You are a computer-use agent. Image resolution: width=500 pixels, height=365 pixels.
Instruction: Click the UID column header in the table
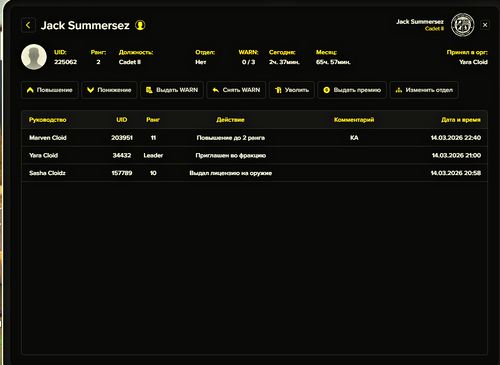tap(122, 120)
